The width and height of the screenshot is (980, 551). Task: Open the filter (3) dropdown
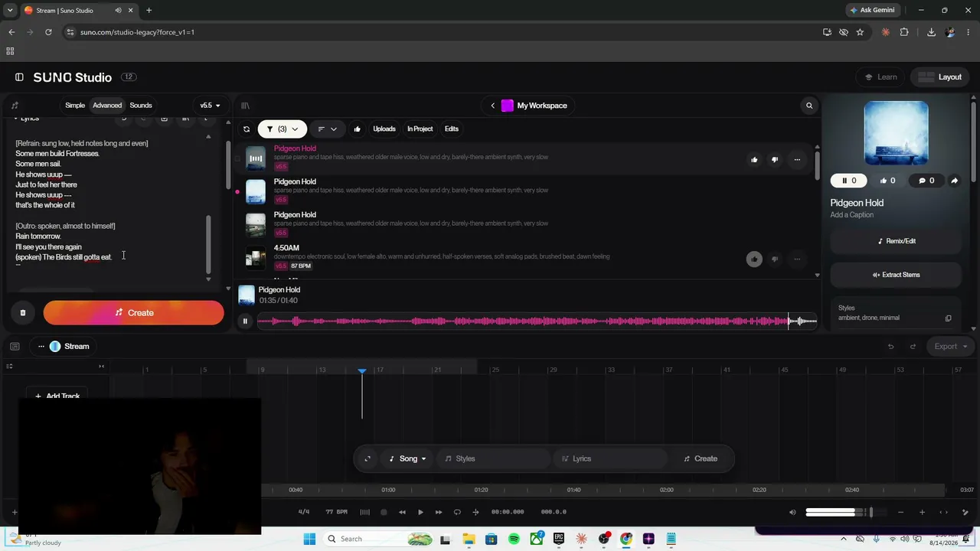coord(282,129)
